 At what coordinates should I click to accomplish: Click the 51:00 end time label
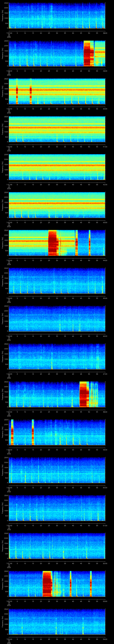105,525
